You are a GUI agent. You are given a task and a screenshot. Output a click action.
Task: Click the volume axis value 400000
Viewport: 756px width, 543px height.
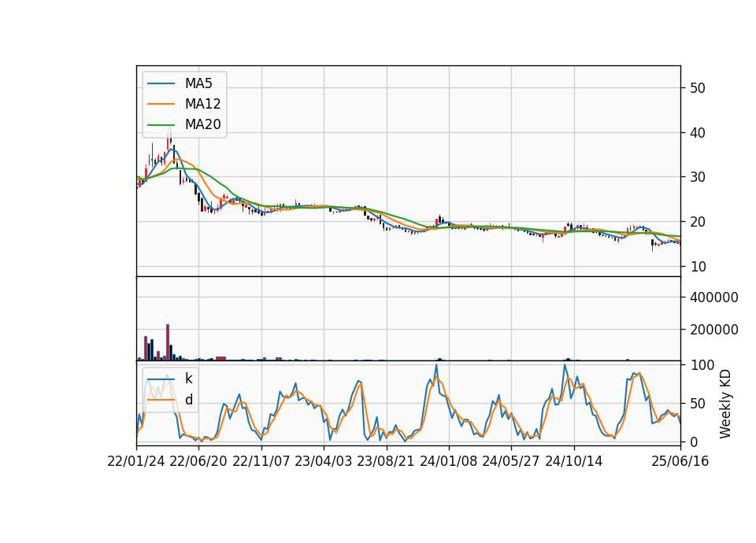tap(714, 297)
